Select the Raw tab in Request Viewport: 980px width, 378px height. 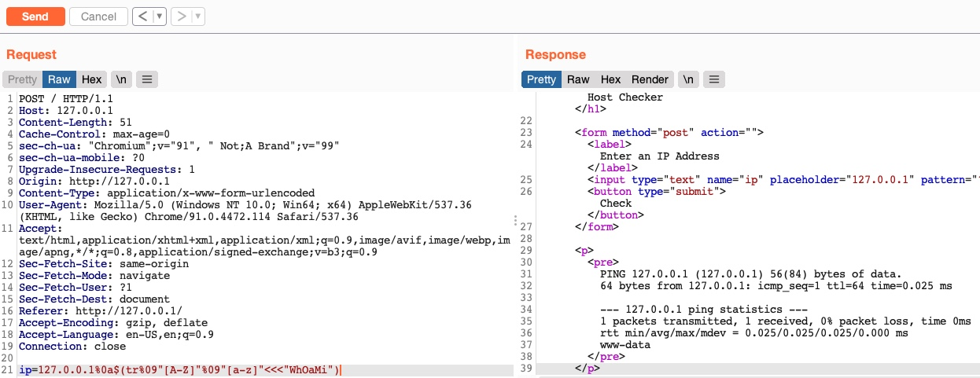[x=59, y=79]
